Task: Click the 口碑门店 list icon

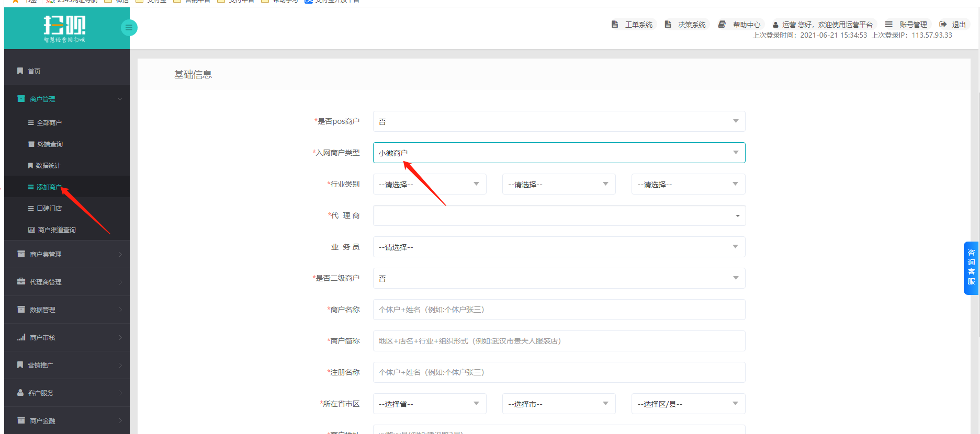Action: (31, 209)
